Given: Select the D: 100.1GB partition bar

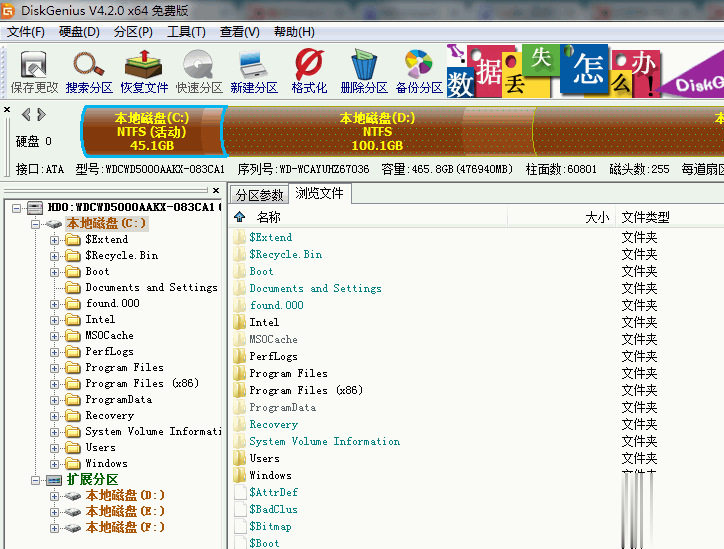Looking at the screenshot, I should [378, 131].
